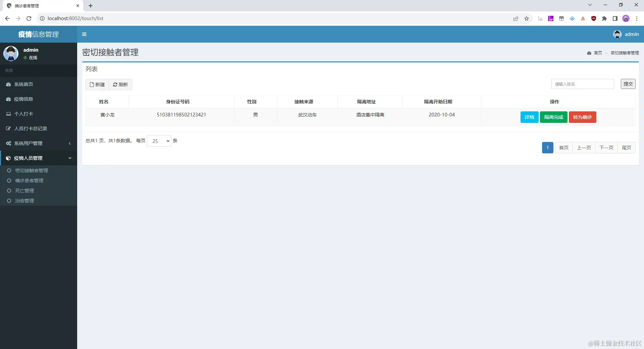644x349 pixels.
Task: Click the share page icon in address bar
Action: point(516,18)
